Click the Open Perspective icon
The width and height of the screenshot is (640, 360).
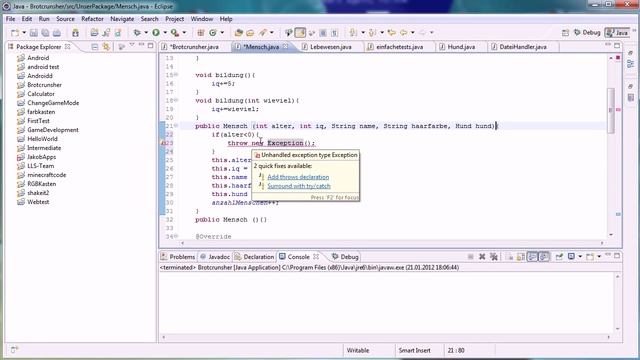(x=565, y=33)
